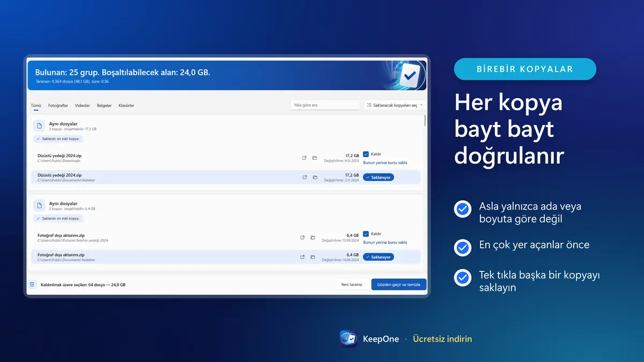Open the Dizüstü yedeği 2024.zip file in Downloads
The image size is (644, 362).
pos(304,158)
